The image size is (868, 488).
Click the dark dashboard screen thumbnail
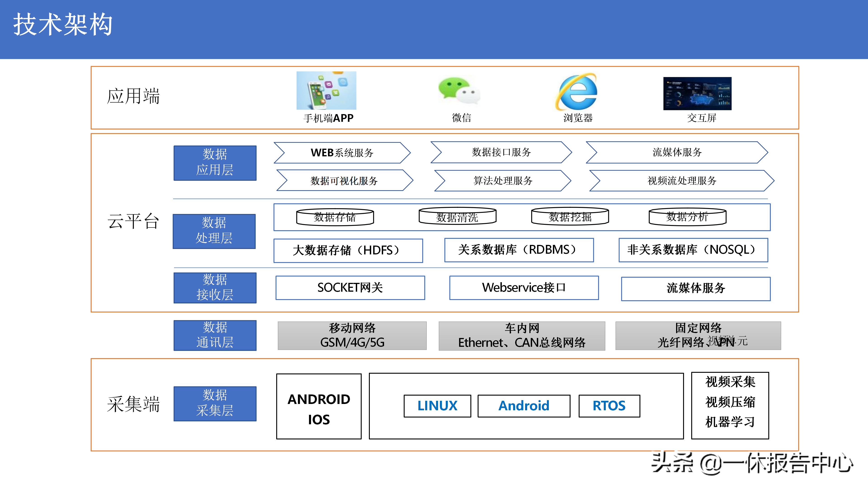pos(697,93)
